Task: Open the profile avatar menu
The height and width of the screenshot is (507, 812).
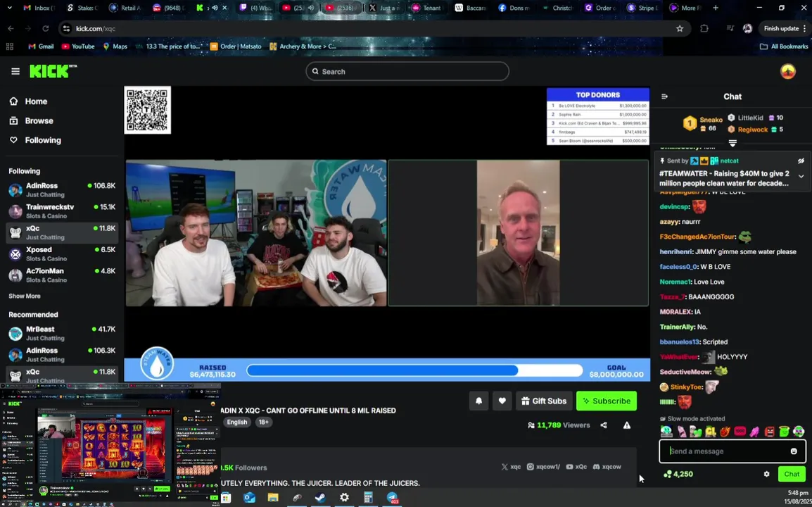Action: pyautogui.click(x=787, y=72)
